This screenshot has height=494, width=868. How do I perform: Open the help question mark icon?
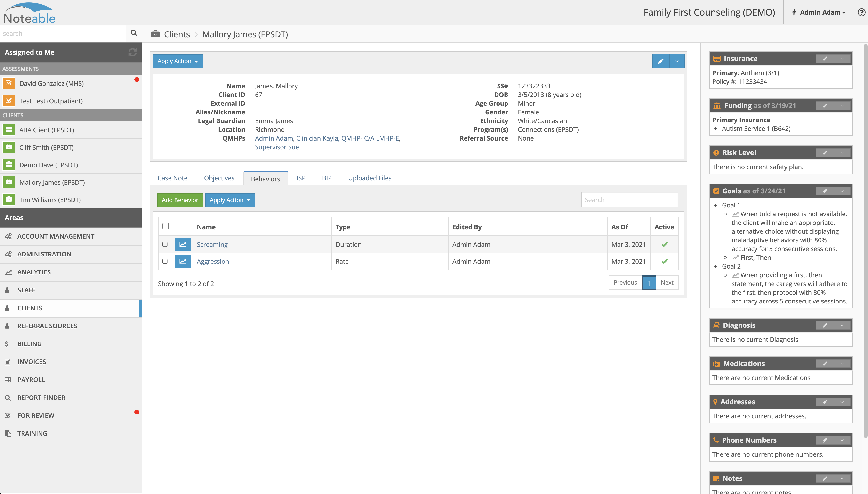[x=861, y=12]
